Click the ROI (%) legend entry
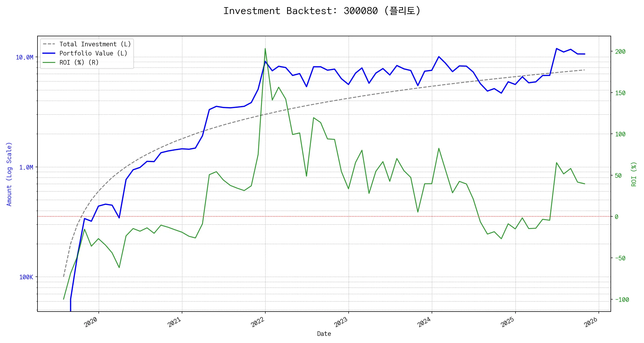Image resolution: width=644 pixels, height=343 pixels. [79, 62]
